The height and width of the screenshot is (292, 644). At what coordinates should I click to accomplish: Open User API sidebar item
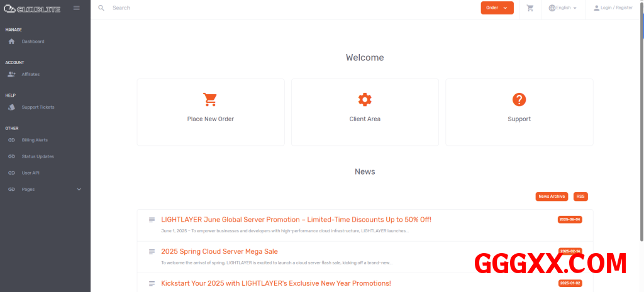pyautogui.click(x=31, y=173)
